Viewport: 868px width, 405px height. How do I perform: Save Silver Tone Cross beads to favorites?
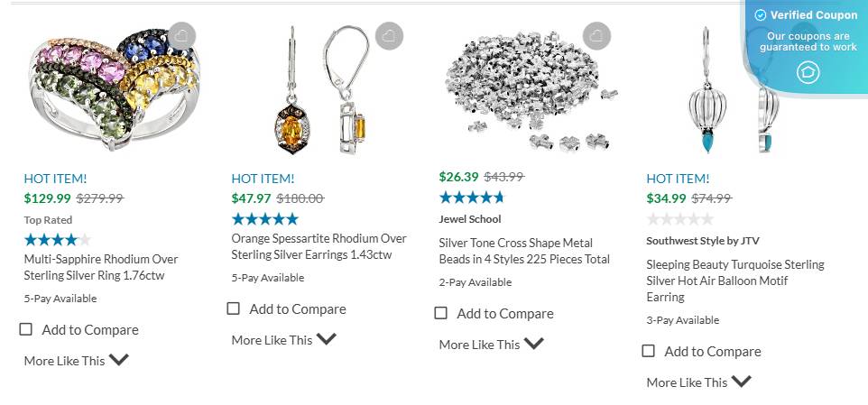pyautogui.click(x=596, y=36)
